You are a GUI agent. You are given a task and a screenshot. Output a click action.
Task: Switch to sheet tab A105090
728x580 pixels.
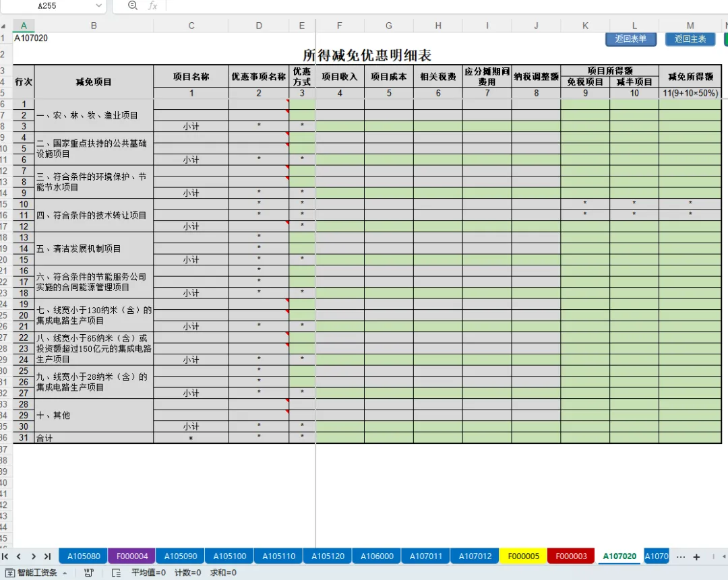coord(181,556)
